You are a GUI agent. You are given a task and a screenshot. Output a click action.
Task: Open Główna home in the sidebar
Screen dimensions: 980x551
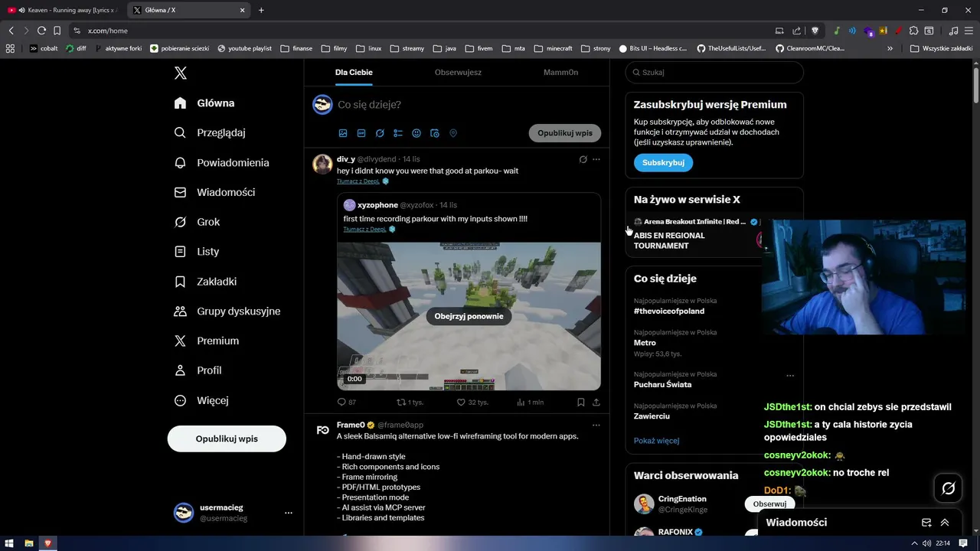(x=204, y=103)
